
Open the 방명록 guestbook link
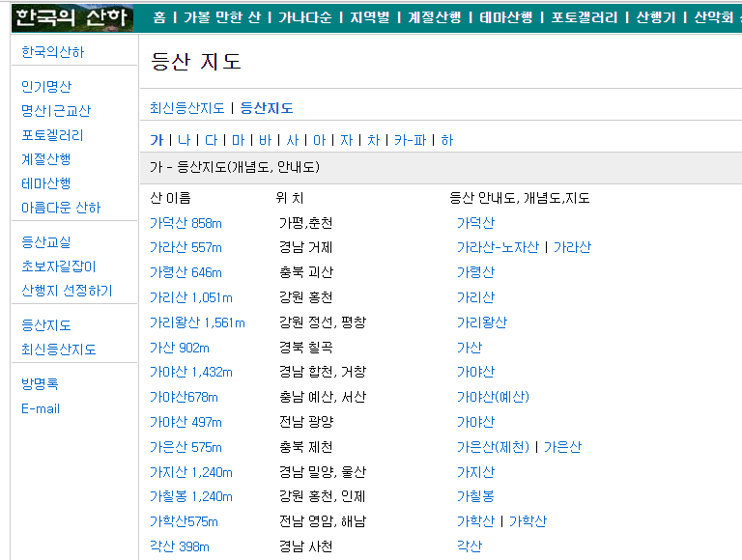pyautogui.click(x=41, y=384)
